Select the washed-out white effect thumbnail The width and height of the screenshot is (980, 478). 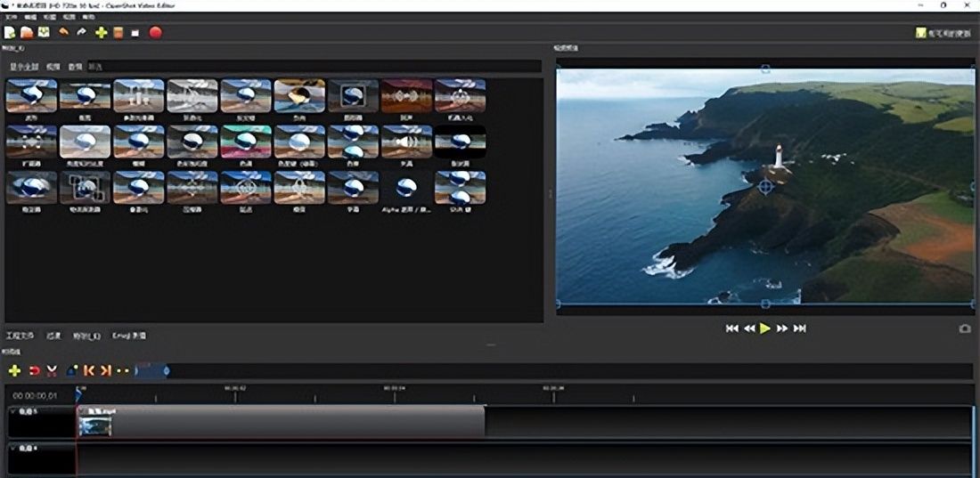tap(85, 142)
